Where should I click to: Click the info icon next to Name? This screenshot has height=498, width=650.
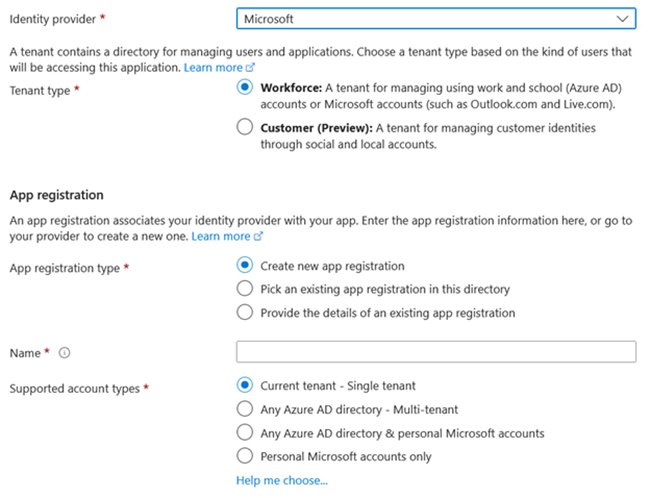pyautogui.click(x=65, y=353)
